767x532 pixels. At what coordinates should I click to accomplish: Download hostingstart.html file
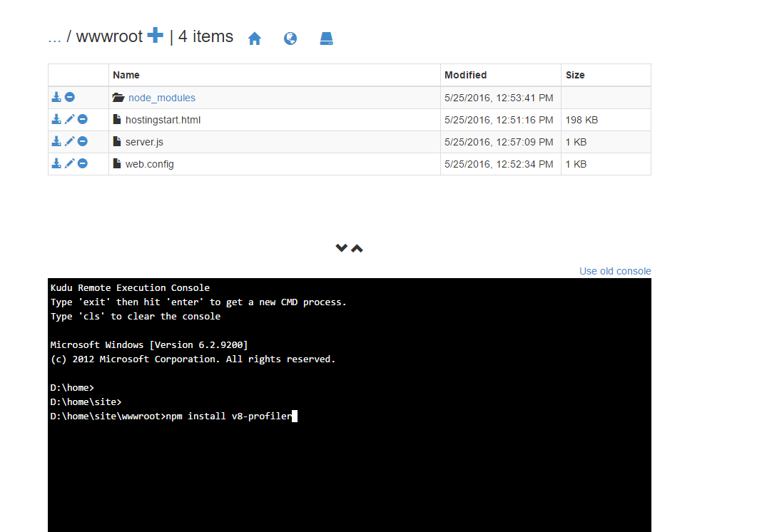(x=56, y=119)
